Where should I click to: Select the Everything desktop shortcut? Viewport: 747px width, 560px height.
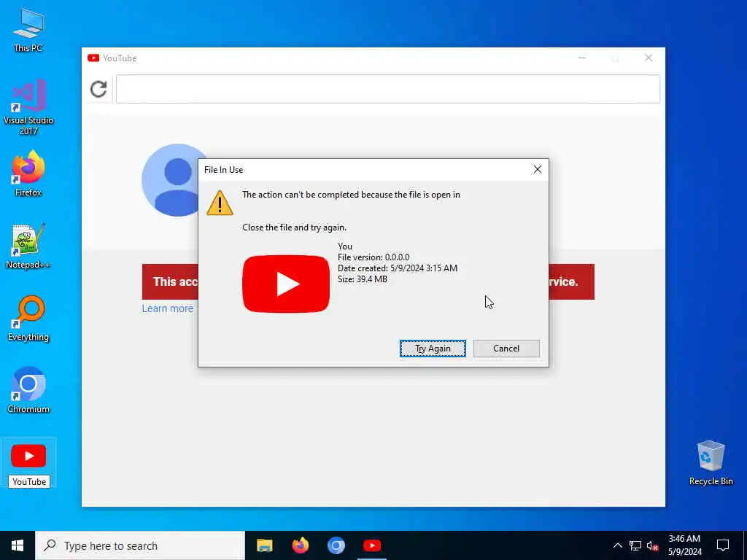[x=28, y=318]
